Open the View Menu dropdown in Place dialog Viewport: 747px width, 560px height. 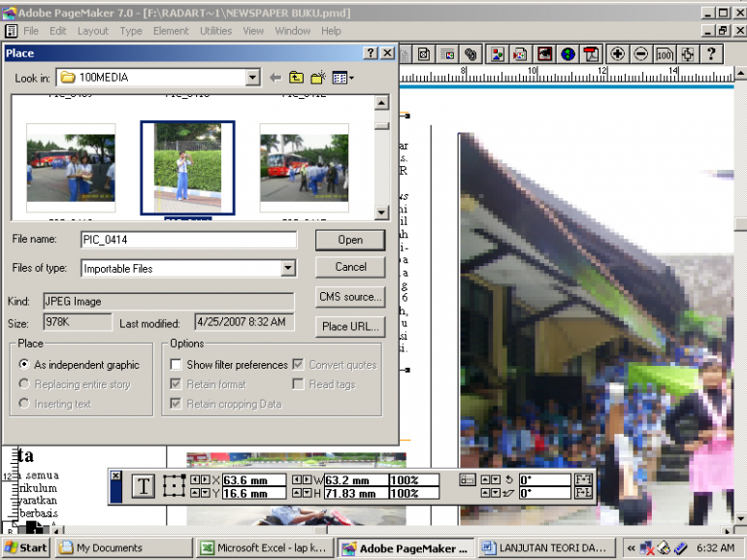point(342,78)
